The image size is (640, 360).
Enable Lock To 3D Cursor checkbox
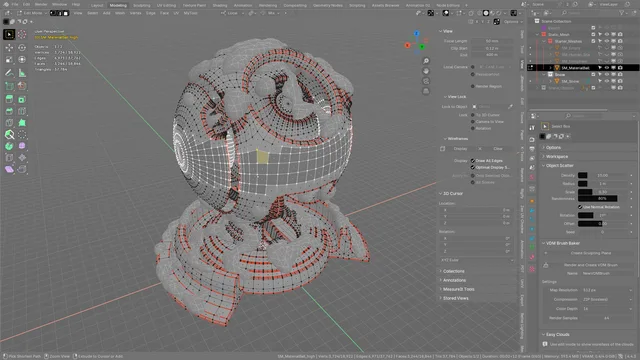(x=473, y=115)
